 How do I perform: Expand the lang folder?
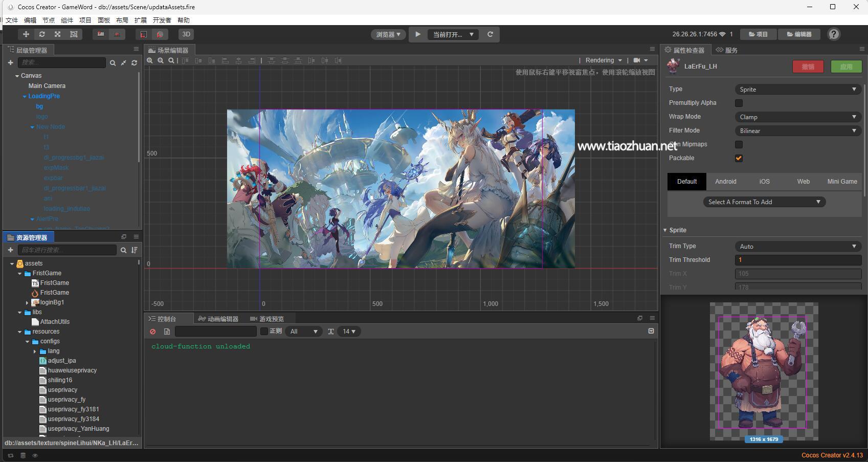pyautogui.click(x=35, y=351)
